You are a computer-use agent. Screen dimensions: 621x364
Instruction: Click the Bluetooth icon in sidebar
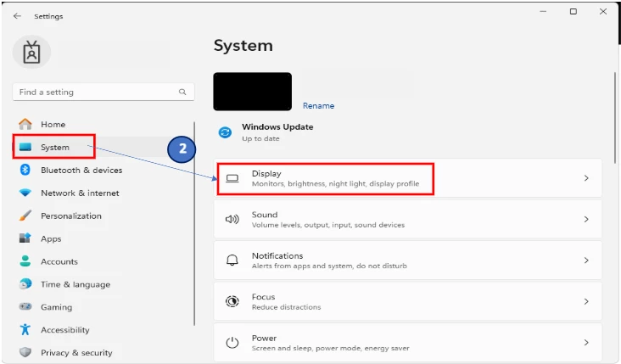(x=25, y=170)
